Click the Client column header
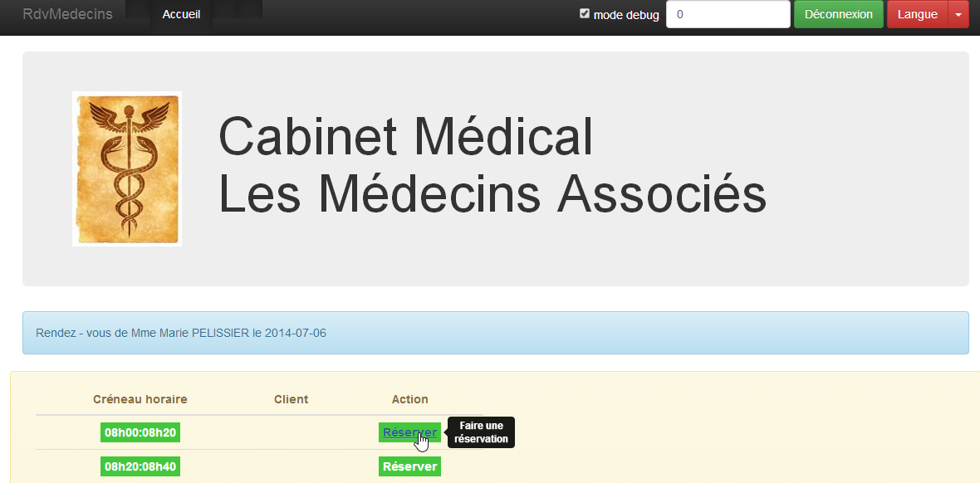 pos(291,399)
